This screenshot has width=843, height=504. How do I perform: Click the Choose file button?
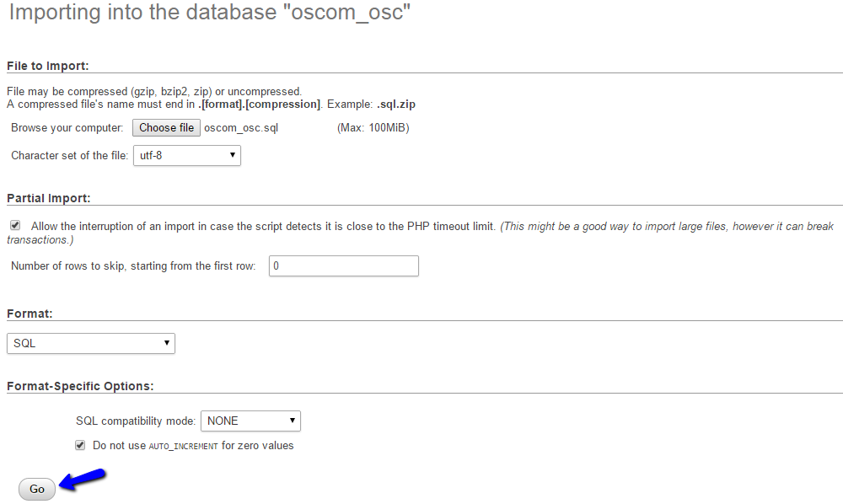pyautogui.click(x=166, y=127)
